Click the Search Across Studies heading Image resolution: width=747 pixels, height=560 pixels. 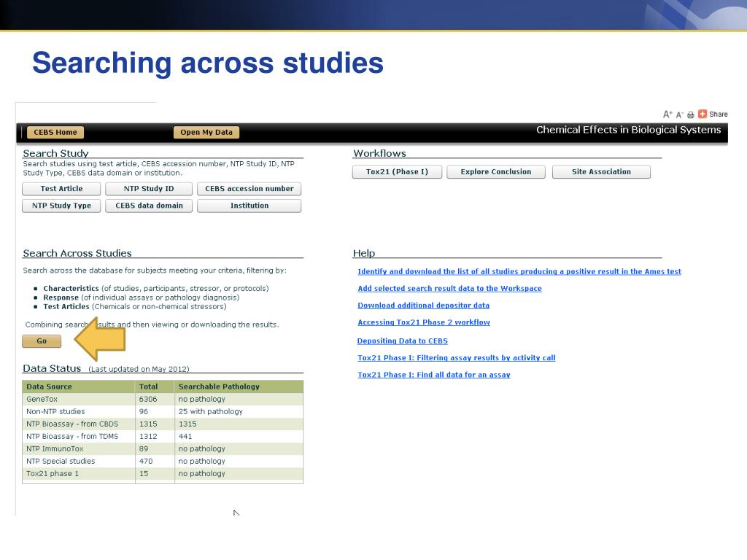click(x=77, y=253)
